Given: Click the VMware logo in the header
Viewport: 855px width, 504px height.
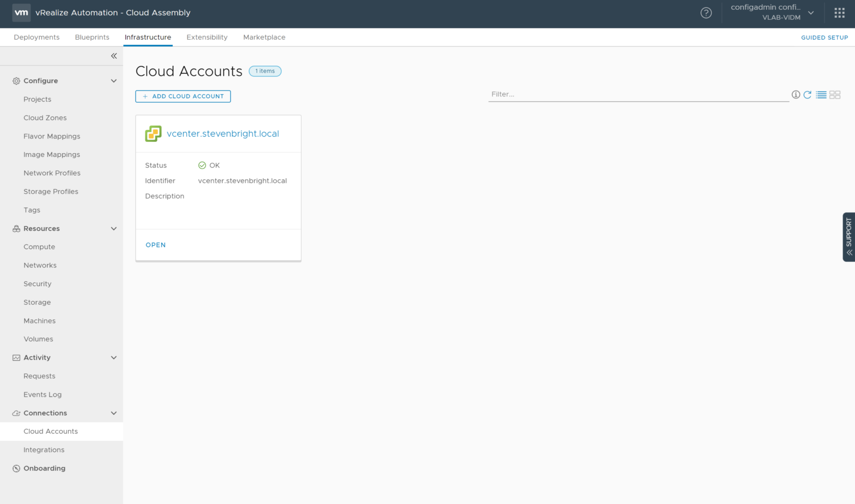Looking at the screenshot, I should point(21,13).
